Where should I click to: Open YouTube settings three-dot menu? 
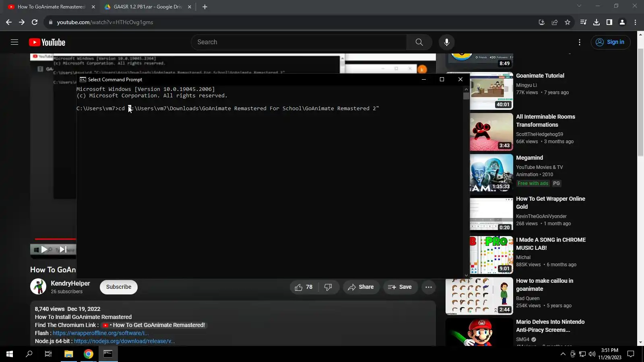point(580,42)
